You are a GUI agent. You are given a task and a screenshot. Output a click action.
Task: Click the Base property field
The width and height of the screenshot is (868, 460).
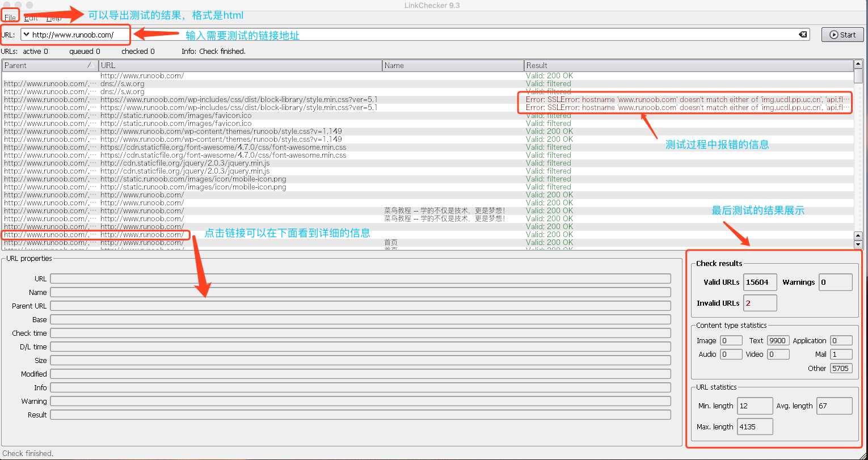(360, 319)
